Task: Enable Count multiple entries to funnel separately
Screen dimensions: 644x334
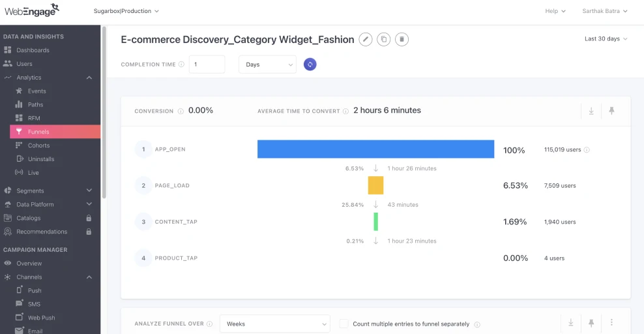Action: 344,324
